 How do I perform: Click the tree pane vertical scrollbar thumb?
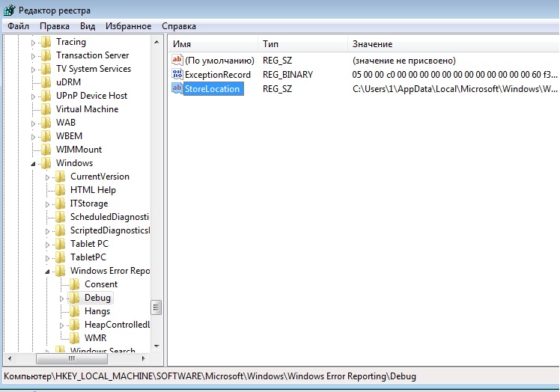[156, 307]
